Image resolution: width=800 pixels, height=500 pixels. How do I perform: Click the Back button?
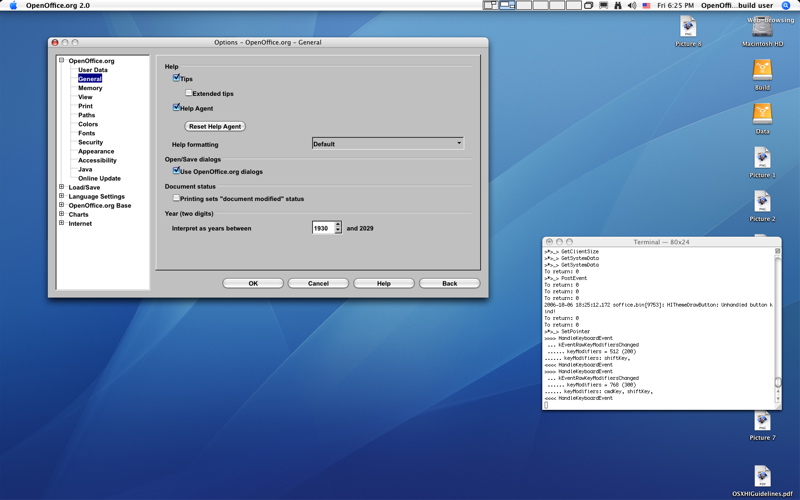449,283
